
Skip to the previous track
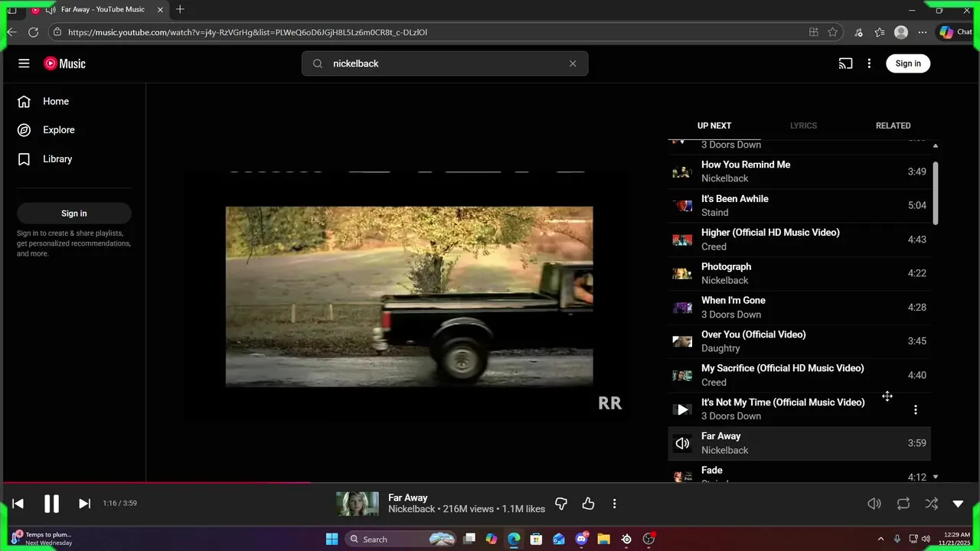pos(18,504)
